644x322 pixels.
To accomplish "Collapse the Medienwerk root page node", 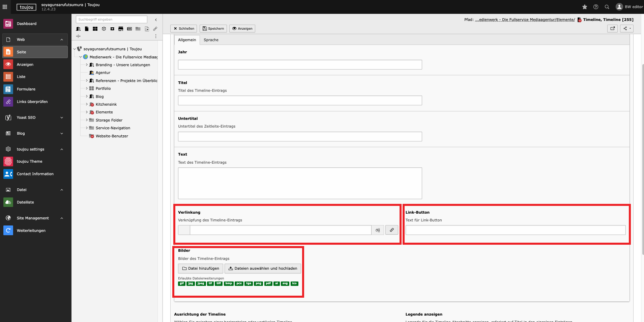I will tap(81, 57).
